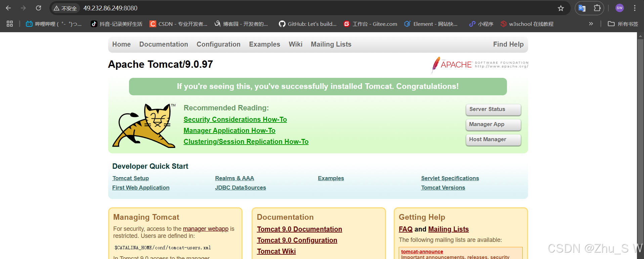Image resolution: width=644 pixels, height=259 pixels.
Task: Open the Configuration navigation item
Action: coord(218,44)
